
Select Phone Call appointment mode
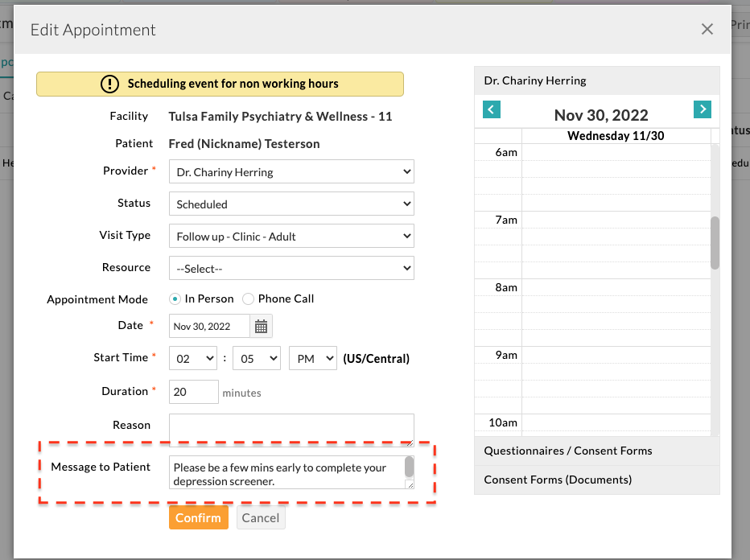coord(249,299)
